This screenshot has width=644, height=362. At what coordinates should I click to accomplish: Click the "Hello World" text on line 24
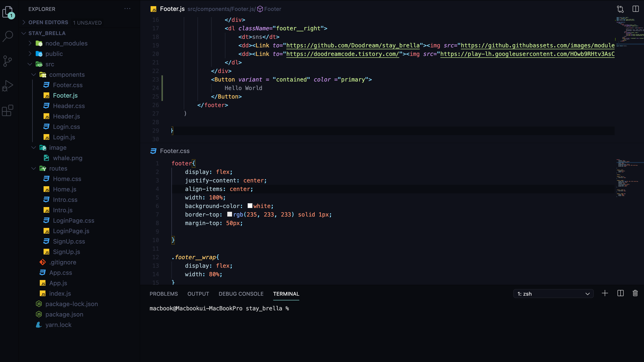pyautogui.click(x=243, y=88)
